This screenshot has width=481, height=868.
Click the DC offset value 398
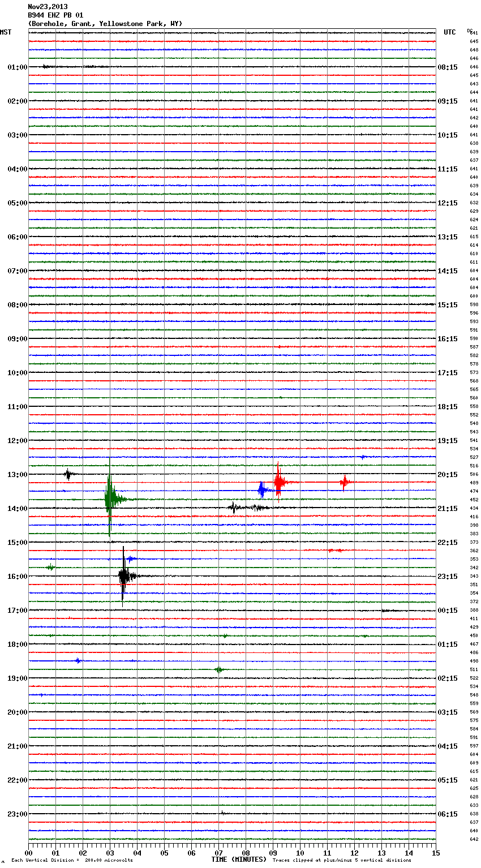(474, 525)
